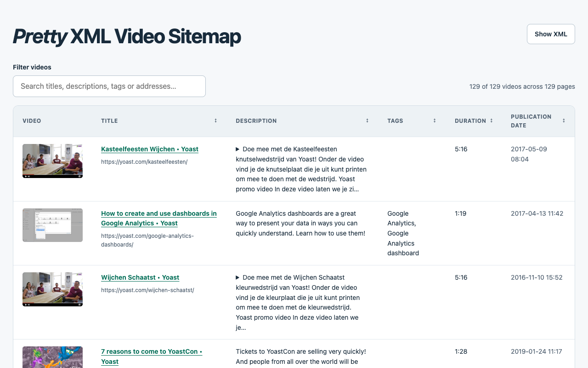This screenshot has width=588, height=368.
Task: Open 7 reasons to come to YoastCon link
Action: click(152, 356)
